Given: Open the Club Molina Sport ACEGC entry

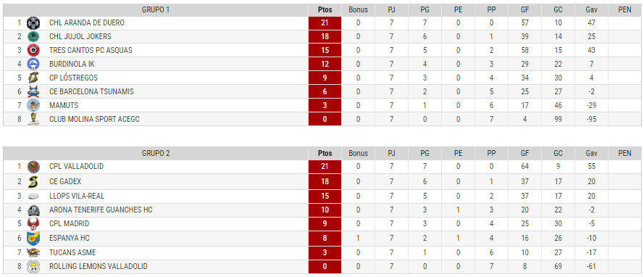Looking at the screenshot, I should 94,119.
